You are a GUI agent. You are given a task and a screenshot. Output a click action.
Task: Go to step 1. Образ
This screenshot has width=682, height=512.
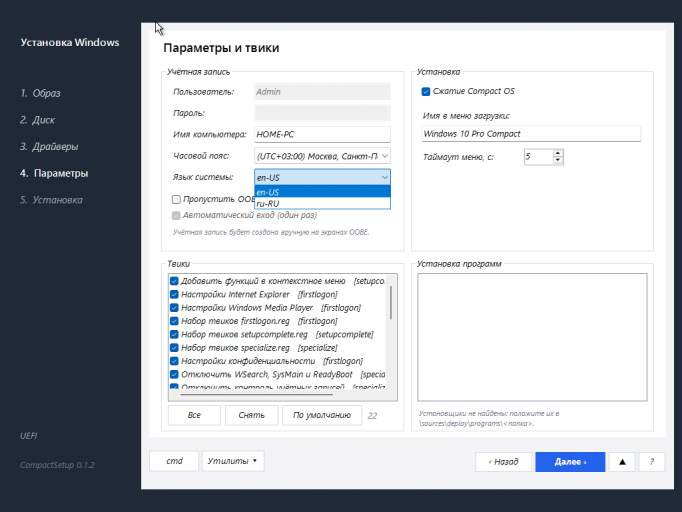(40, 93)
